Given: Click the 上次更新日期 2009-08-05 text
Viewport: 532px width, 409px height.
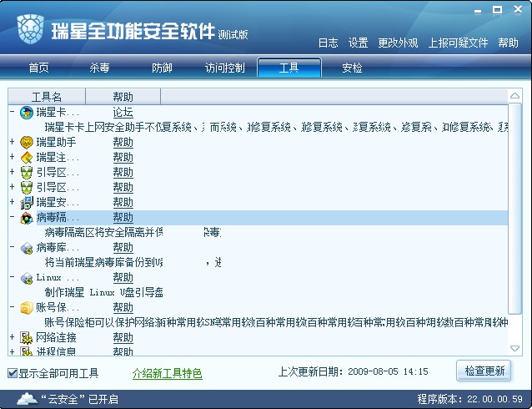Looking at the screenshot, I should (354, 371).
